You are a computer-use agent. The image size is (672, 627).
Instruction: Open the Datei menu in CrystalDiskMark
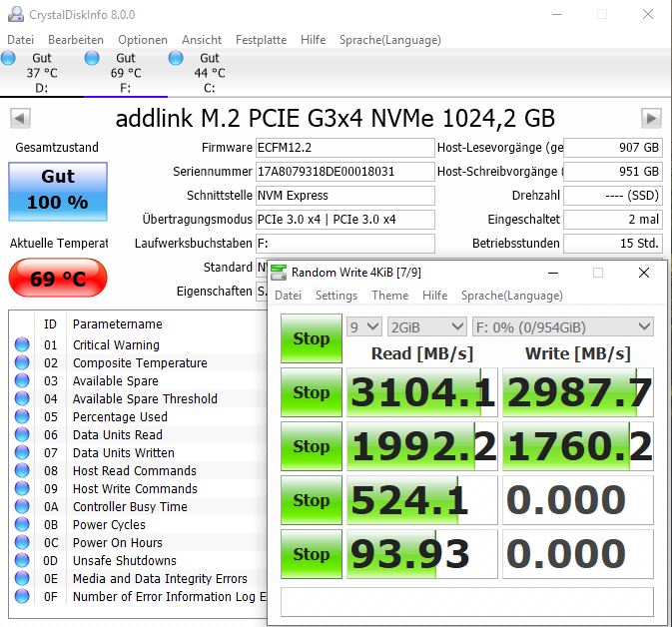point(288,296)
